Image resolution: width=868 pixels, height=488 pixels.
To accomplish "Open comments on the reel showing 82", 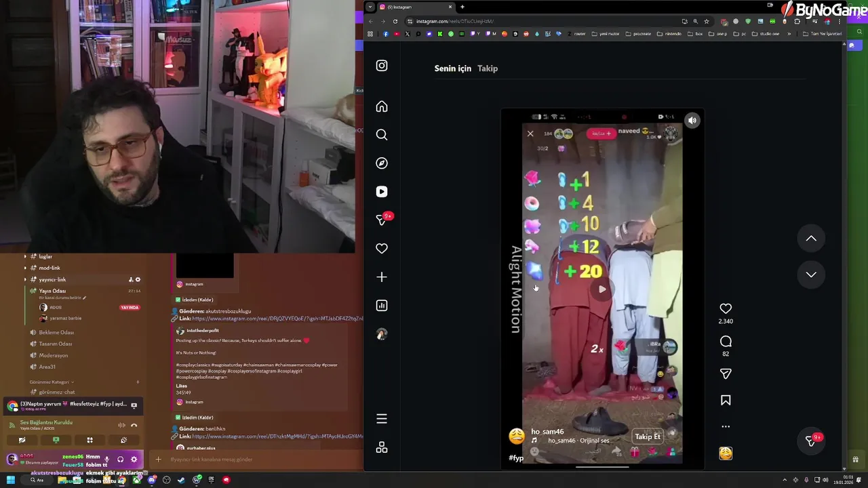I will pos(726,342).
